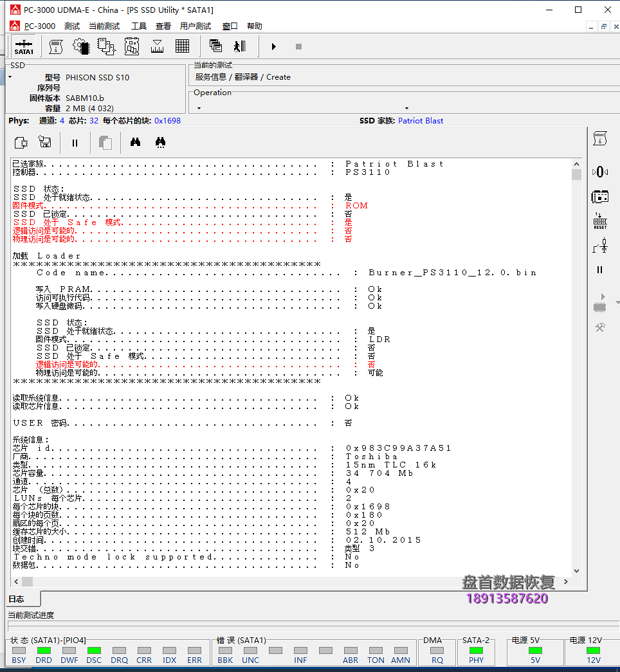Open the 当前测试 menu
Image resolution: width=620 pixels, height=672 pixels.
(104, 26)
